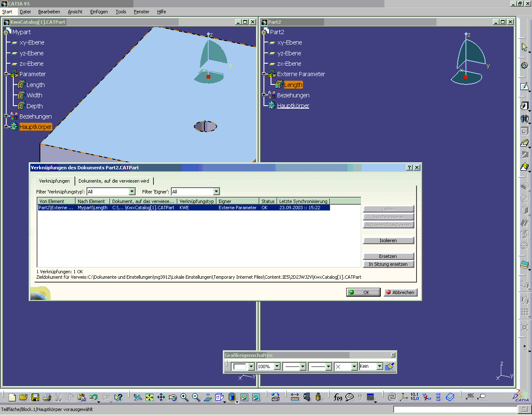Open the Einfügen menu

click(99, 12)
